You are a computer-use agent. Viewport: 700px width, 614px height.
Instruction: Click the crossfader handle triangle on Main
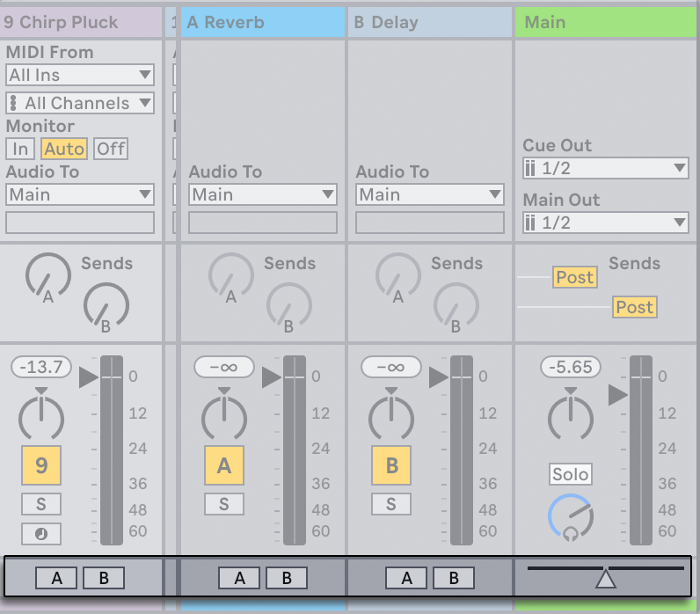click(x=606, y=579)
